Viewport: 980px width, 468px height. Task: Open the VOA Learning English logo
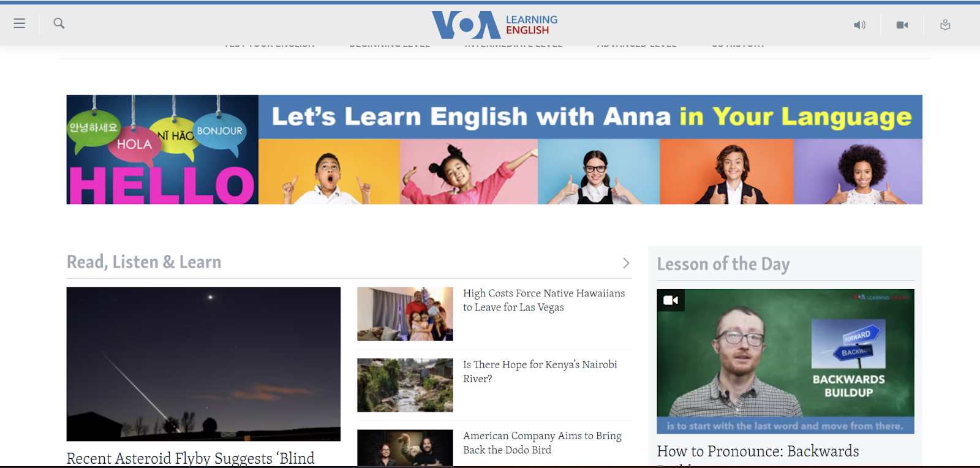tap(495, 25)
